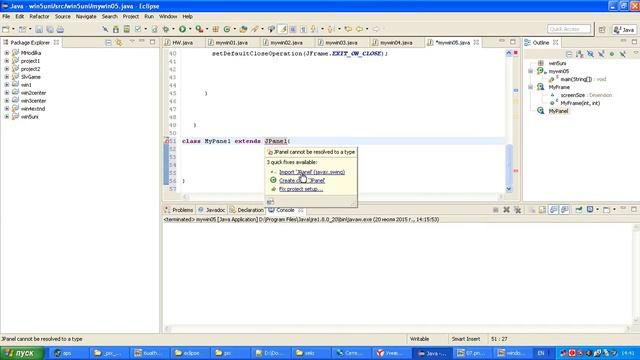Click the Open Perspective icon
640x360 pixels.
tap(602, 29)
